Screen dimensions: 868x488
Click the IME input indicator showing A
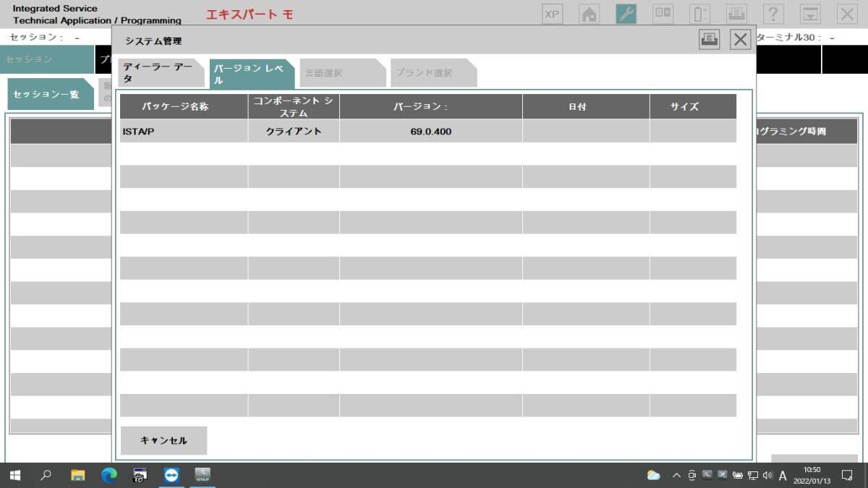(782, 475)
